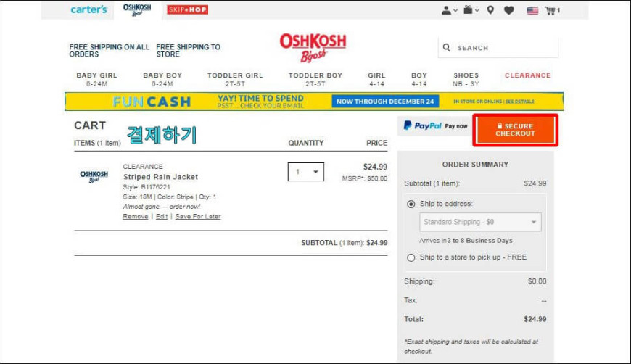The width and height of the screenshot is (631, 364).
Task: Click the search magnifier icon
Action: pyautogui.click(x=447, y=48)
